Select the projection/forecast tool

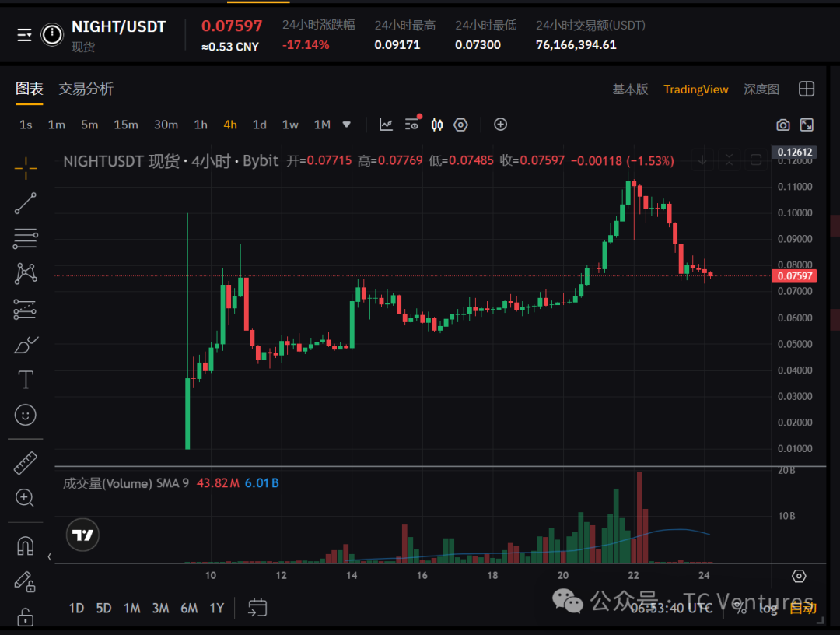25,309
